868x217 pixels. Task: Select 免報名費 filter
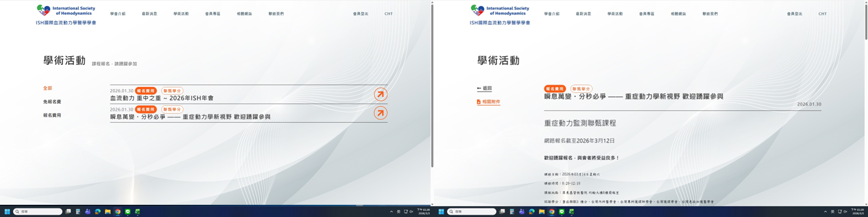(52, 102)
